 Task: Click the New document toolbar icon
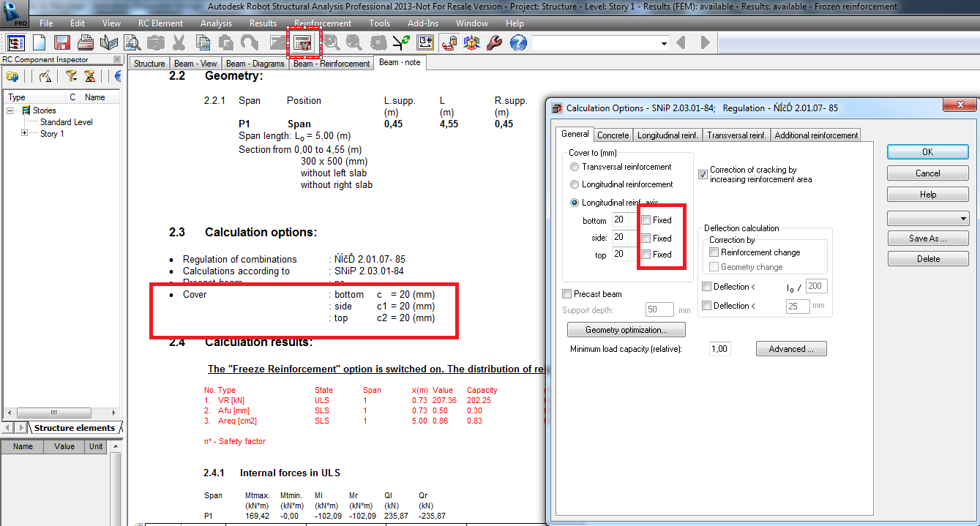tap(39, 43)
